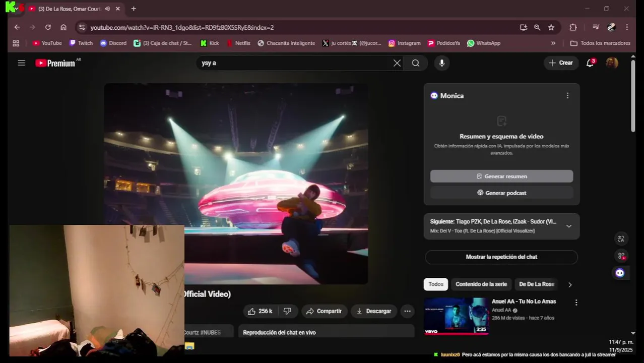Screen dimensions: 644x363
Task: Open Chacanita Inteligente bookmark
Action: tap(286, 43)
